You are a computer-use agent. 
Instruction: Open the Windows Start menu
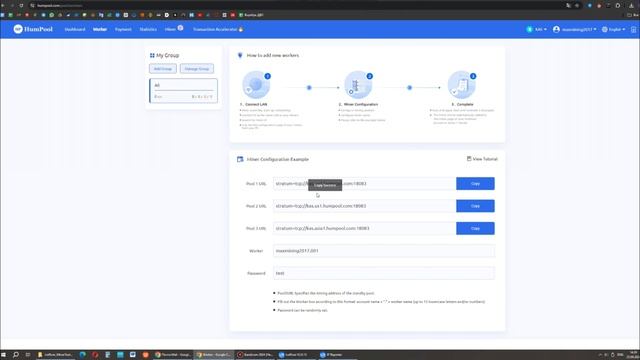4,355
